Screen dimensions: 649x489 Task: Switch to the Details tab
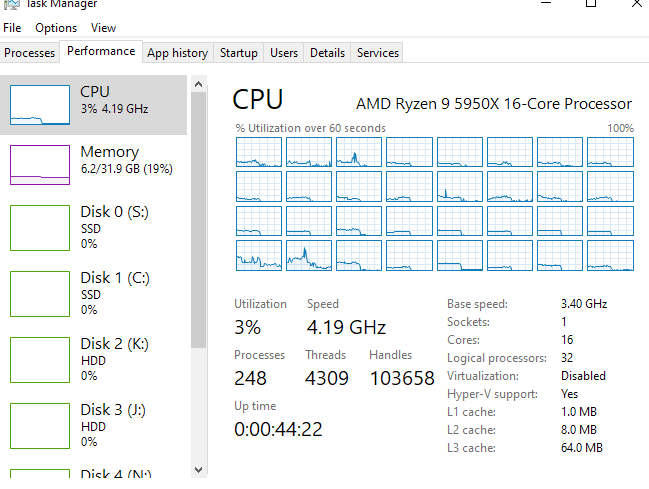pos(327,53)
